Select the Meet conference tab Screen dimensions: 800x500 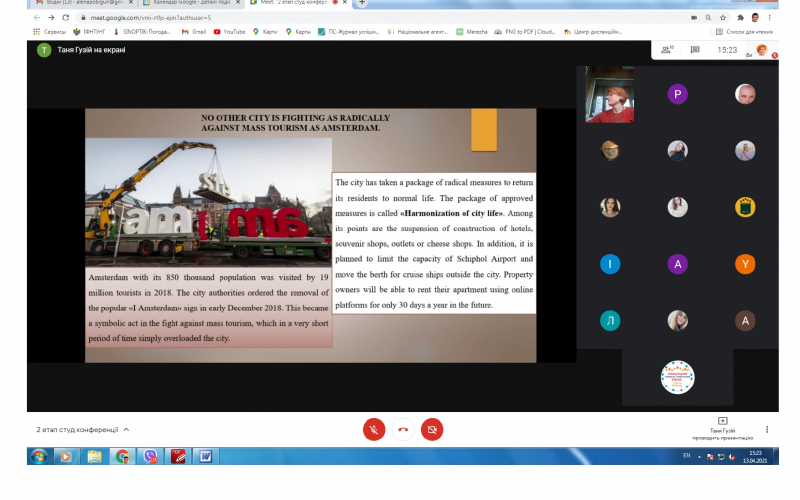[298, 3]
